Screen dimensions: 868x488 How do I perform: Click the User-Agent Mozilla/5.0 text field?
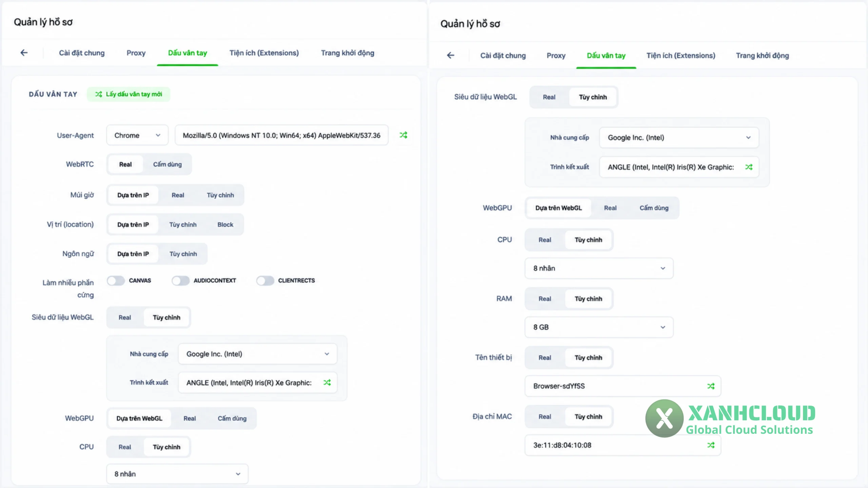(281, 135)
